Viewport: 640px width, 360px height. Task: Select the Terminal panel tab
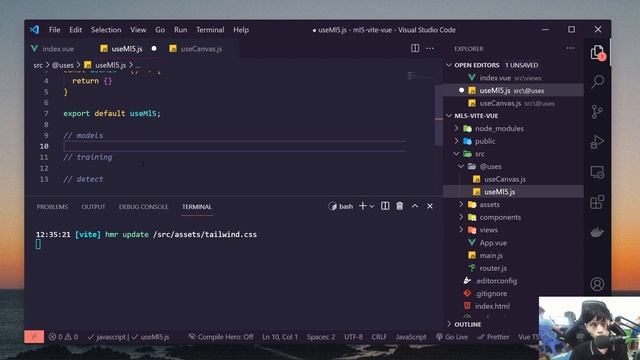pos(197,207)
